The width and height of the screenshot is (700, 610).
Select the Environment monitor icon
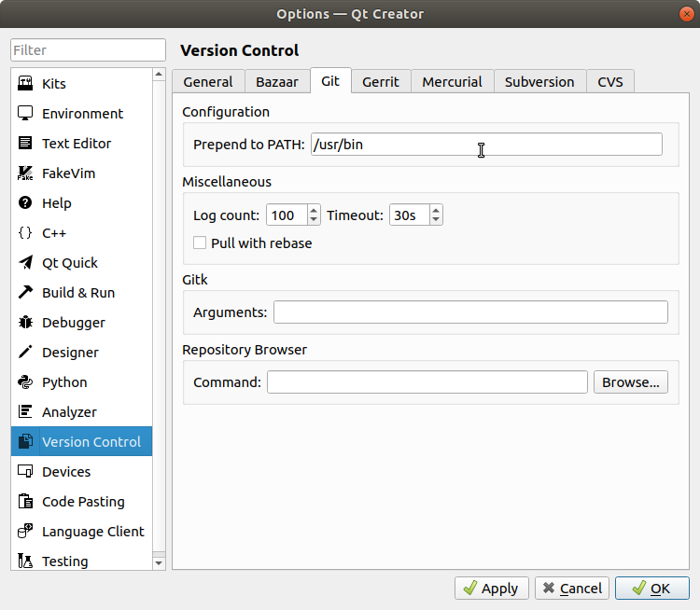pos(26,114)
